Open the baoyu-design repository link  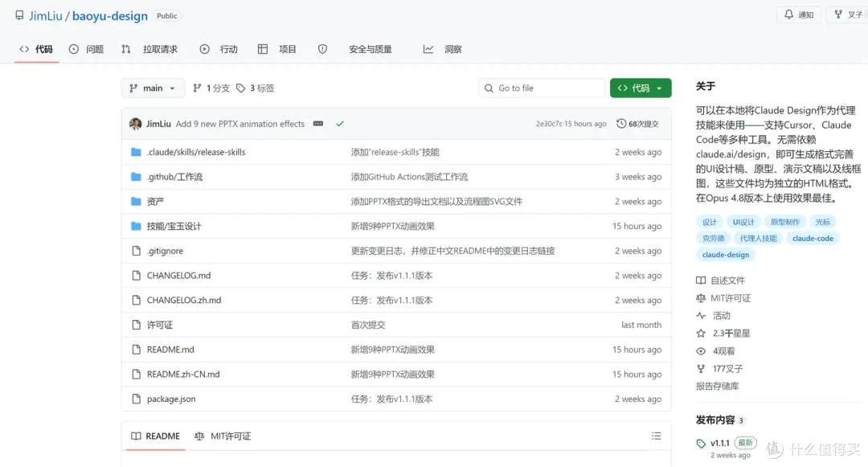pyautogui.click(x=109, y=16)
